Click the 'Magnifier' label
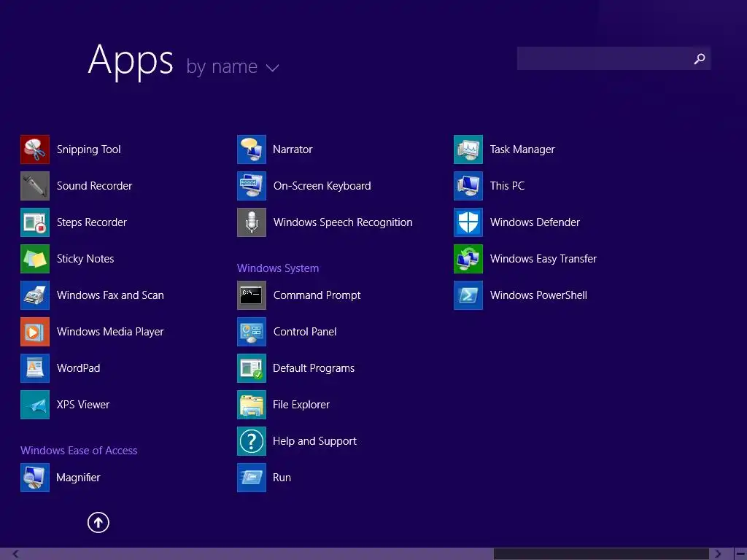 (x=79, y=477)
